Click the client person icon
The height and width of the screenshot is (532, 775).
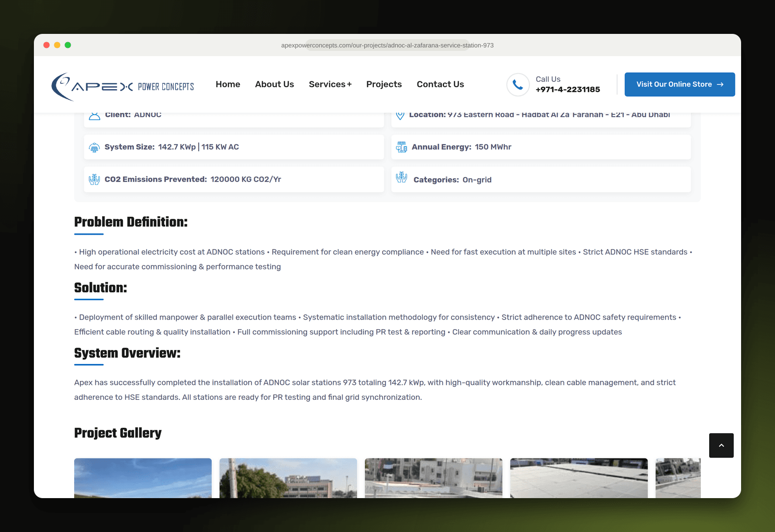(94, 116)
